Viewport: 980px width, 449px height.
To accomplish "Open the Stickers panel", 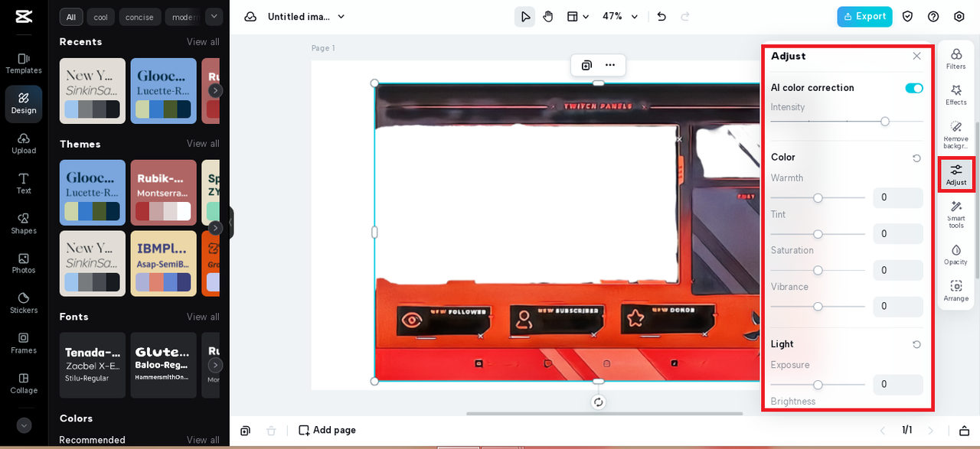I will [24, 303].
